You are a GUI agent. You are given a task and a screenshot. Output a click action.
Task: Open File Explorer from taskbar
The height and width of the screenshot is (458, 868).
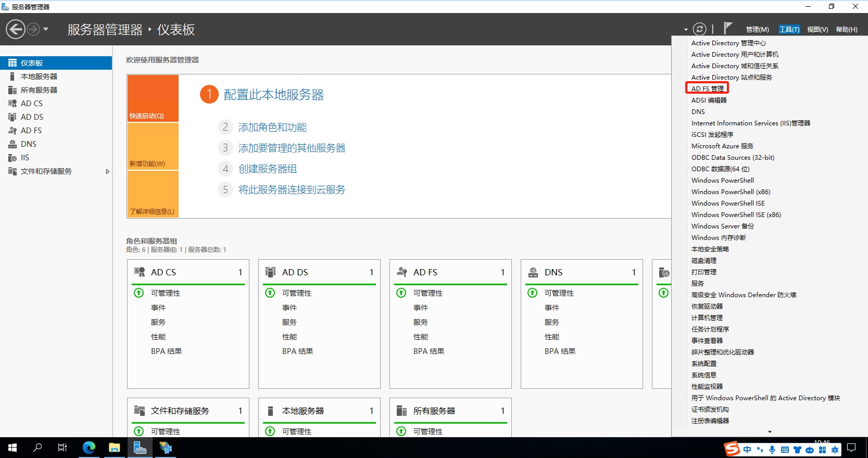[x=114, y=448]
